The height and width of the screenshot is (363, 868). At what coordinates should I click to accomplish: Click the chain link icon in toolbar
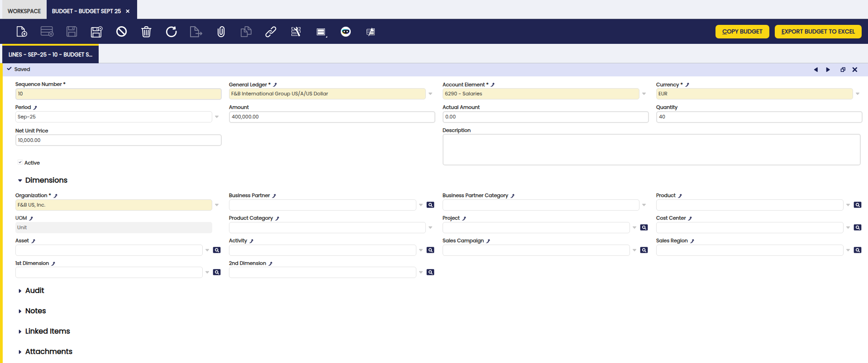pyautogui.click(x=271, y=32)
